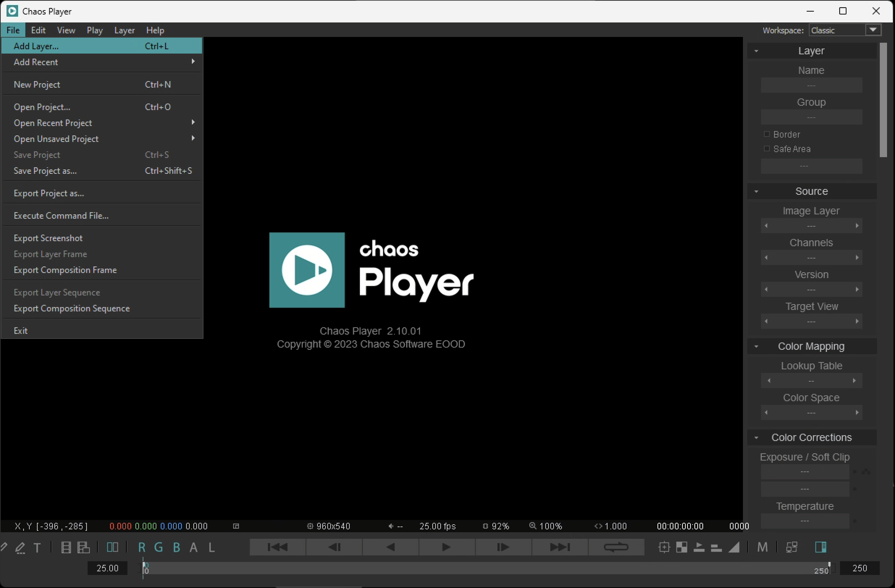Click next arrow for Color Space

tap(857, 413)
